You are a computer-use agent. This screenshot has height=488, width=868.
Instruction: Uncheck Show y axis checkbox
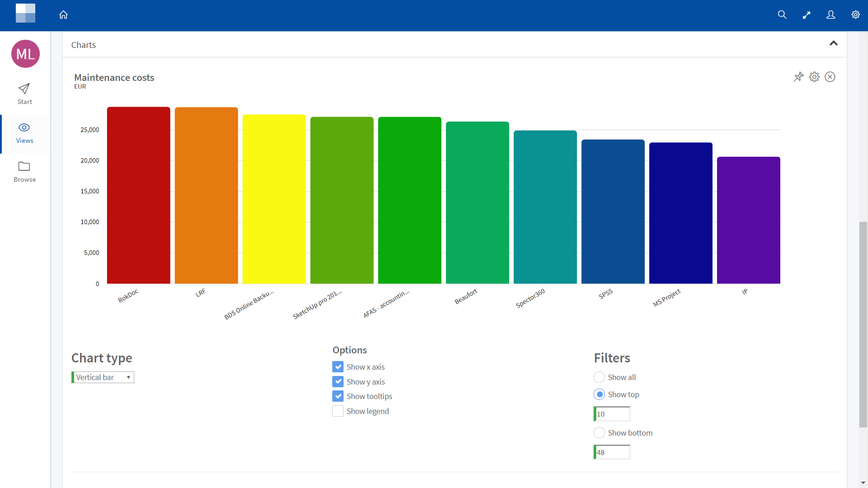(x=338, y=381)
